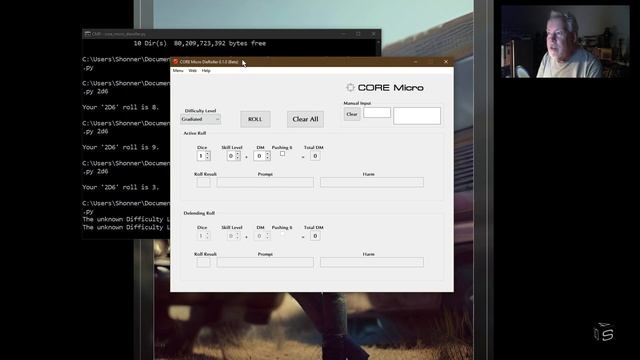640x360 pixels.
Task: Click the Defending Roll Dice spinner
Action: point(203,236)
